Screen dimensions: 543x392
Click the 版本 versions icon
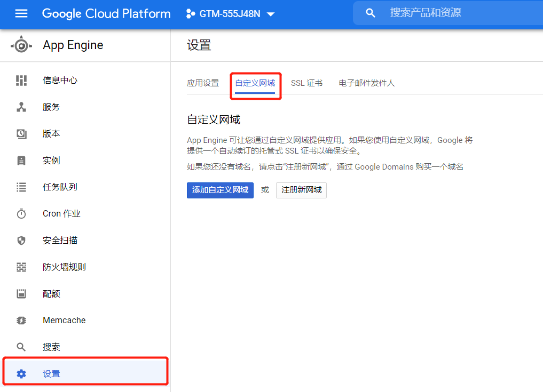pyautogui.click(x=21, y=133)
